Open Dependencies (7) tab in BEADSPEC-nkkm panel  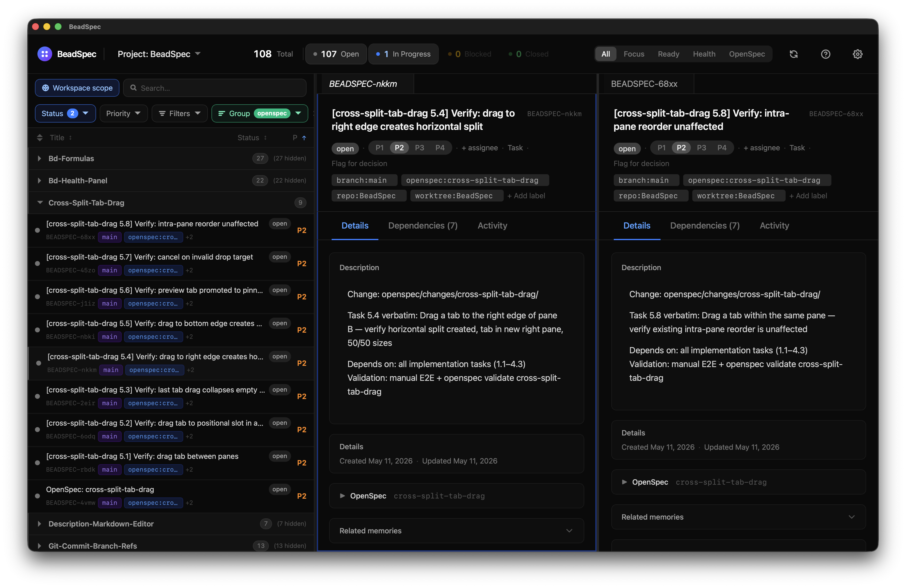click(422, 226)
